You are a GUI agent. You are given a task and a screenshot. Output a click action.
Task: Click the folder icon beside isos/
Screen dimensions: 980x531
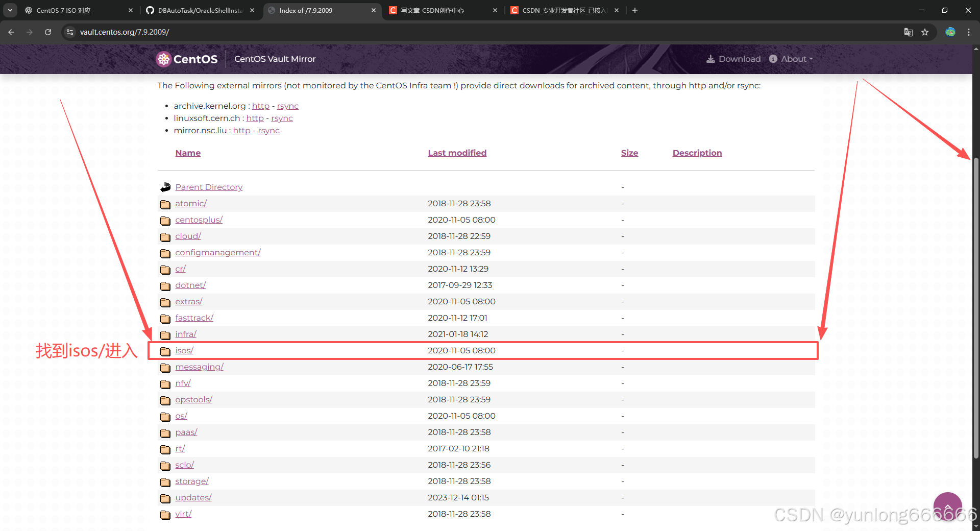165,351
